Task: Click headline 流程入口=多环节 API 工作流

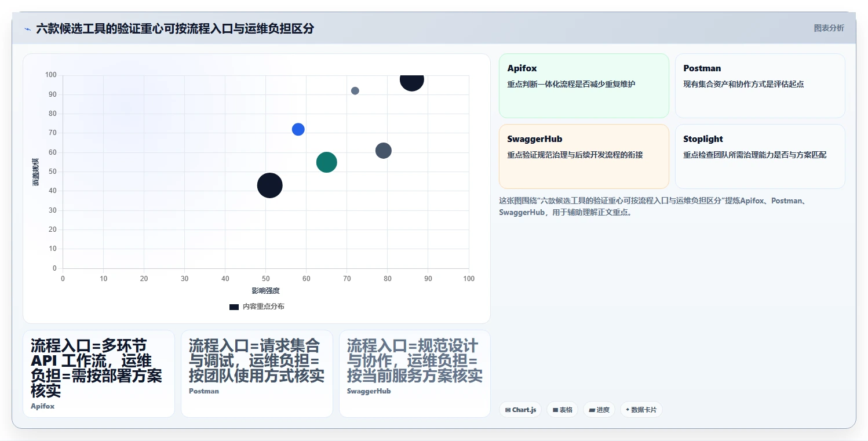Action: (97, 369)
